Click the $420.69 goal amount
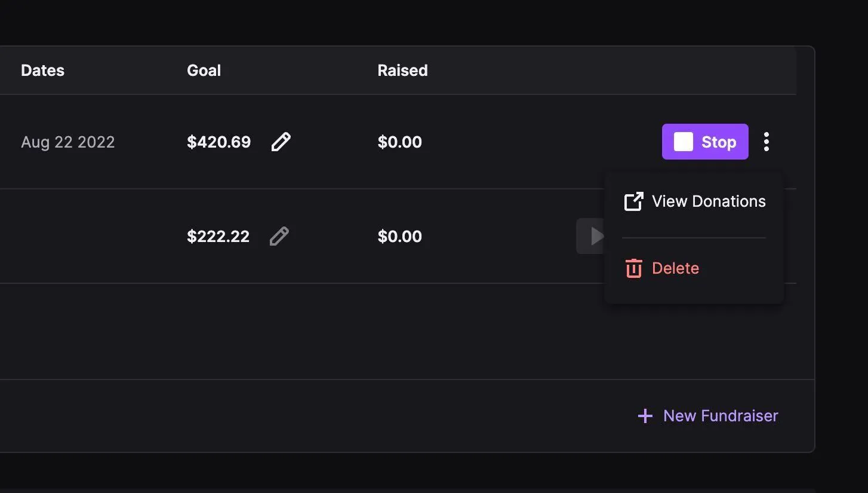This screenshot has width=868, height=493. click(218, 142)
